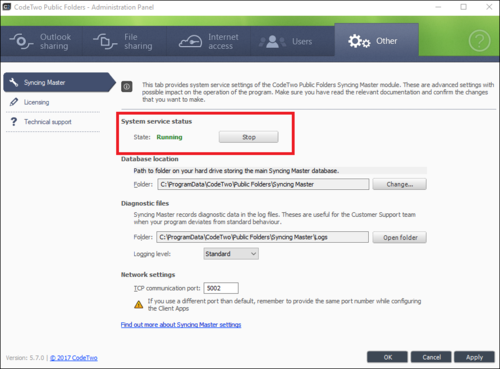Screen dimensions: 500x369
Task: Click the app icon in title bar
Action: point(7,7)
